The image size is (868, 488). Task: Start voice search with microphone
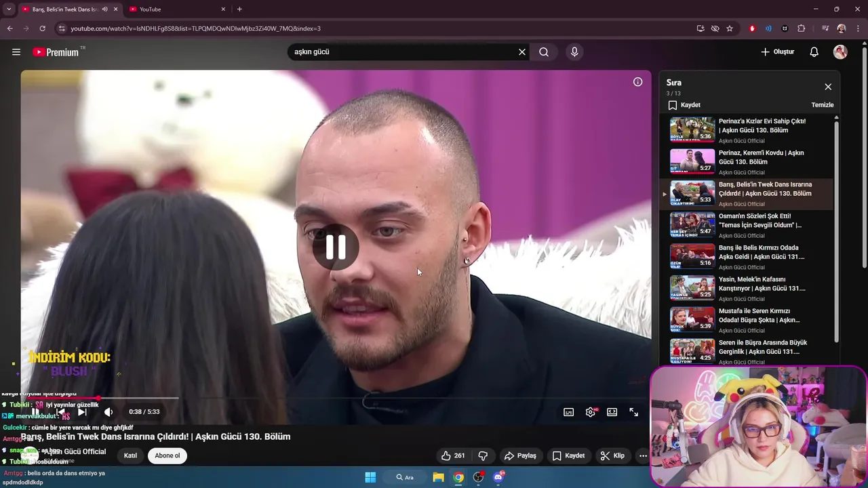pos(574,52)
